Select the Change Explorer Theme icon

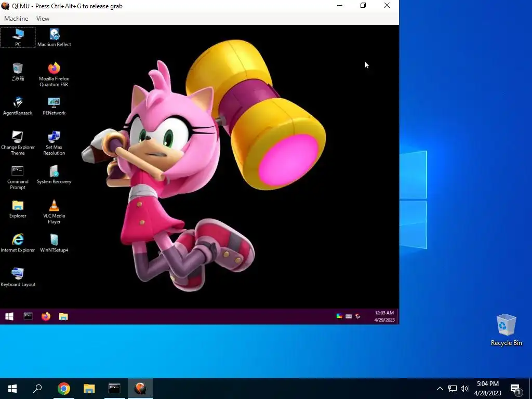coord(18,143)
